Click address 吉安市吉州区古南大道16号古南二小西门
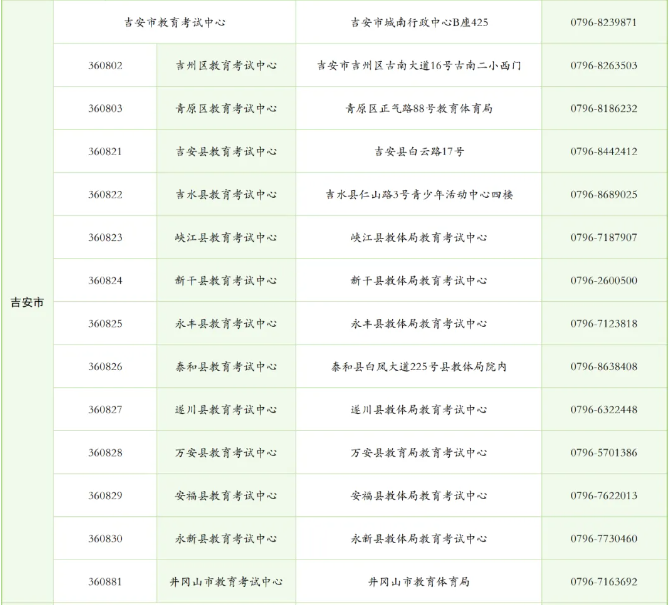Screen dimensions: 670x605 (x=419, y=65)
